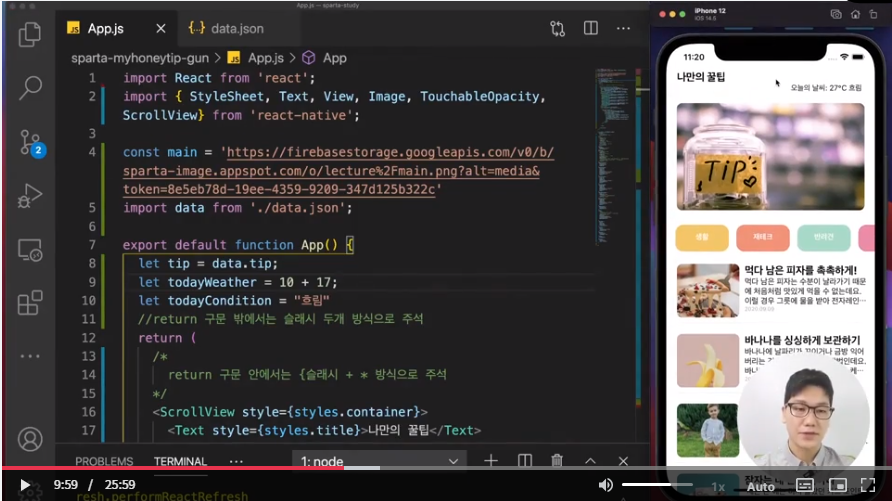Select sparta-myhoneytip-gun in breadcrumb
The image size is (892, 501).
(140, 58)
